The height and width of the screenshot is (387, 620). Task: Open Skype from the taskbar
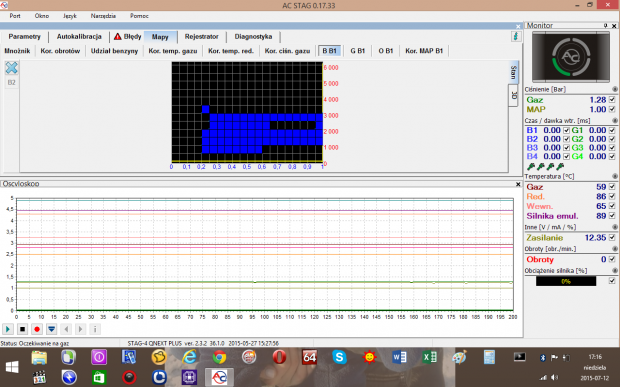339,357
